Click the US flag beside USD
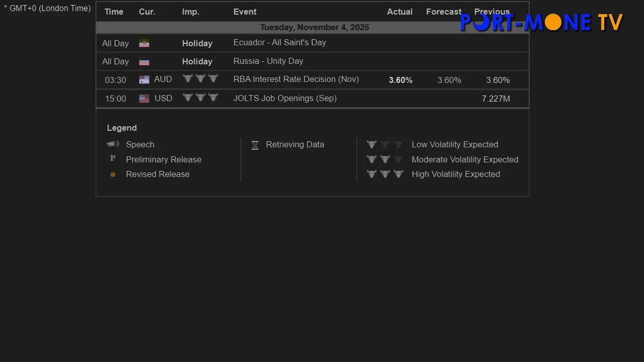Screen dimensions: 644x362 coord(144,99)
